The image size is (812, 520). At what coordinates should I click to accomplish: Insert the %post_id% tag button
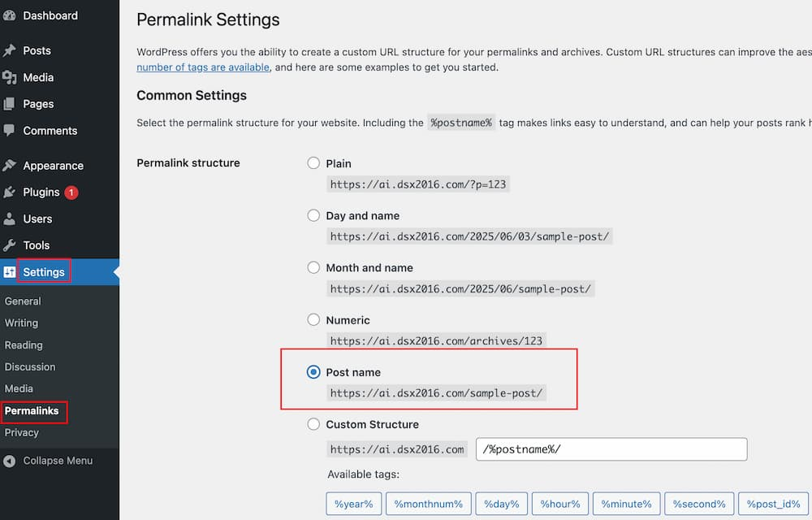pos(774,504)
